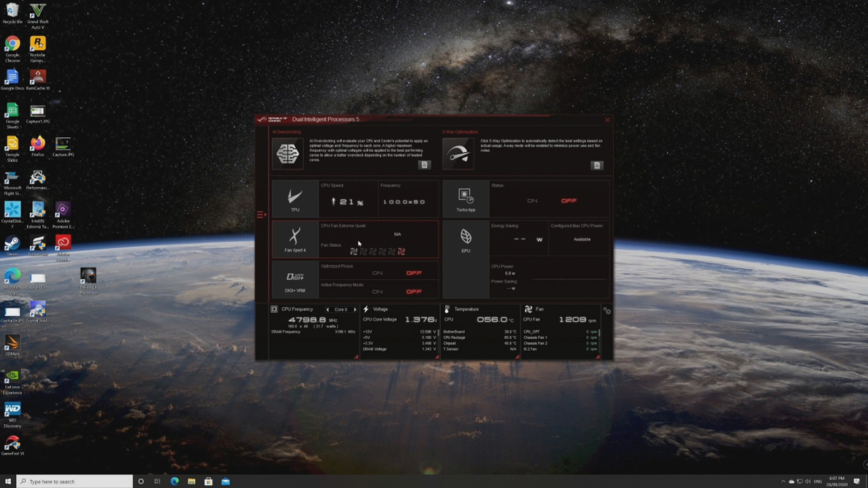
Task: Click the CPU Speed 21% value
Action: (x=347, y=202)
